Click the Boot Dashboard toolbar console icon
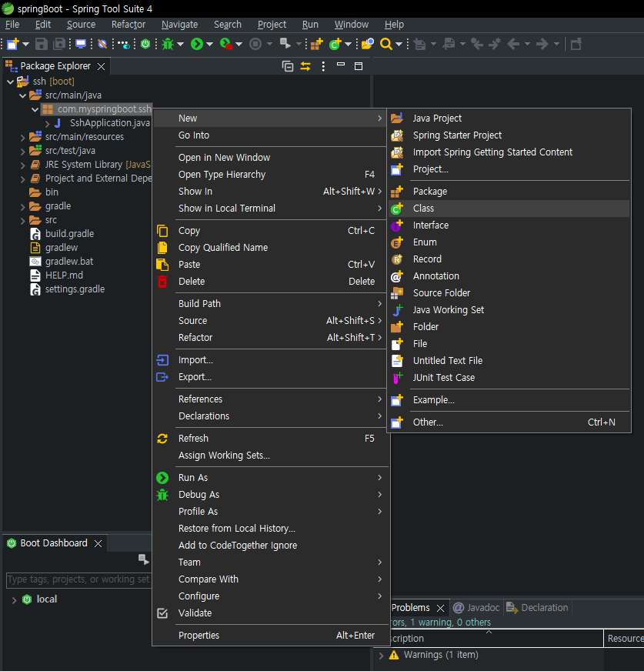 (144, 559)
